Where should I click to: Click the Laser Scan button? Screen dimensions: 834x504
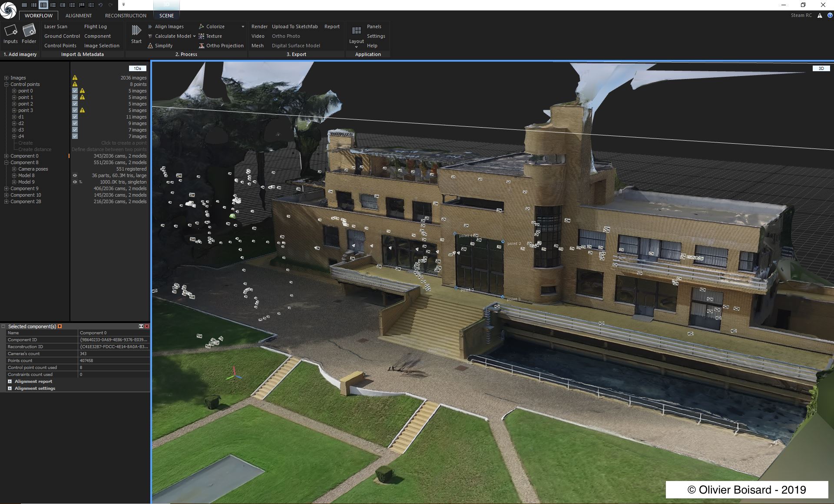click(x=56, y=26)
